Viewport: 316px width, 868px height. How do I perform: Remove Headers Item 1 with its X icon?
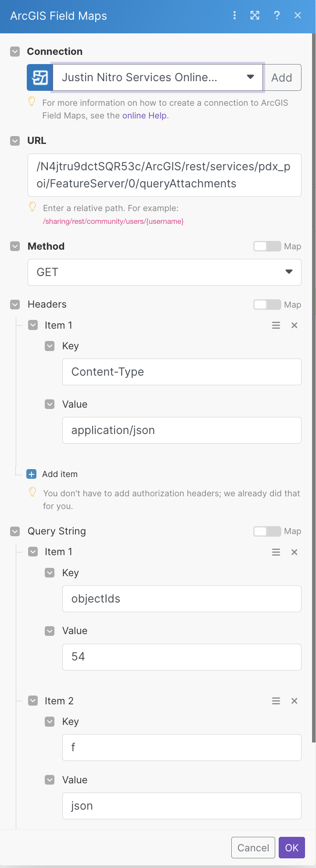tap(294, 325)
